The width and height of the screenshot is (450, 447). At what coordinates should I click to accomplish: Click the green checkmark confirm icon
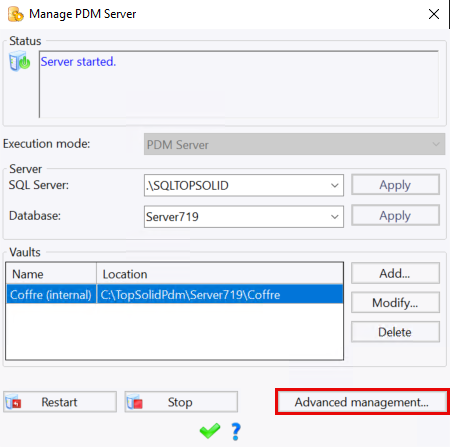coord(210,431)
